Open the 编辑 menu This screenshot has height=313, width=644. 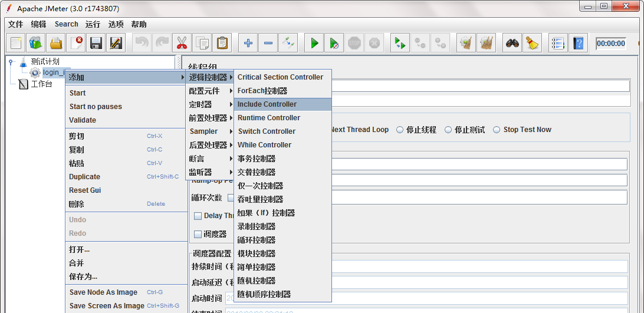38,24
